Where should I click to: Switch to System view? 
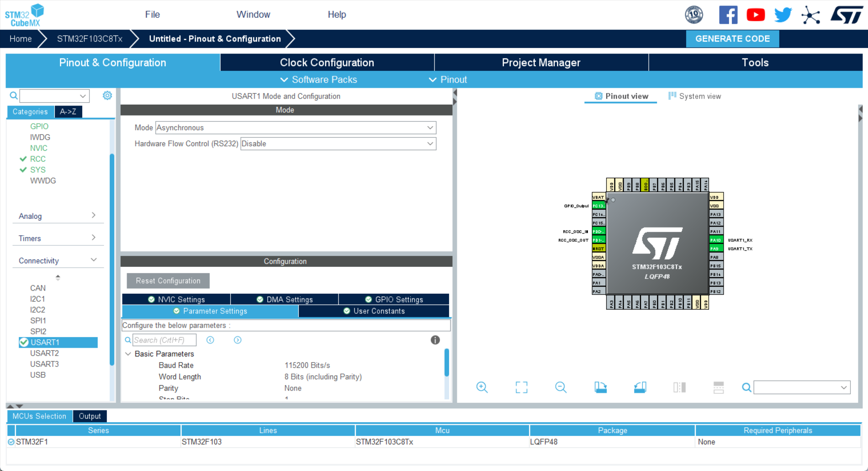point(695,96)
